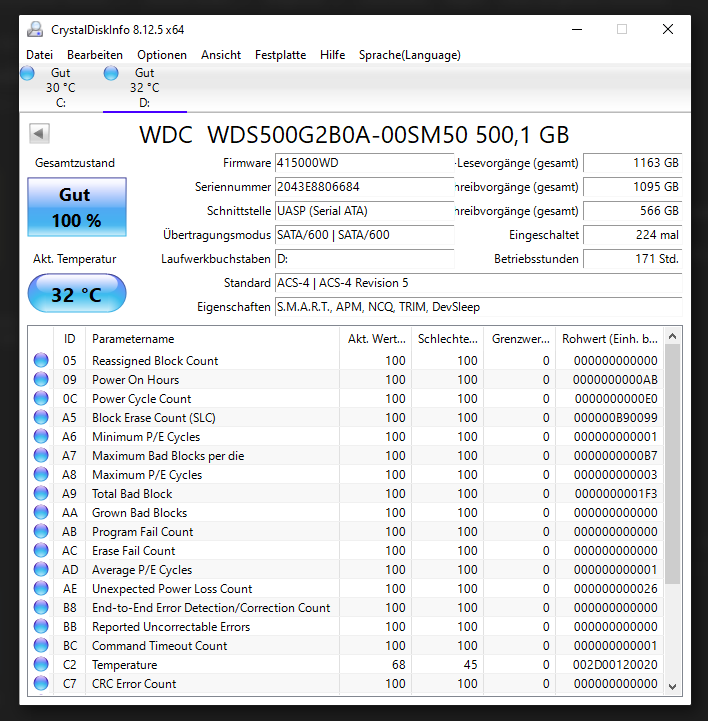
Task: Select drive D: tab at 32 °C
Action: point(145,88)
